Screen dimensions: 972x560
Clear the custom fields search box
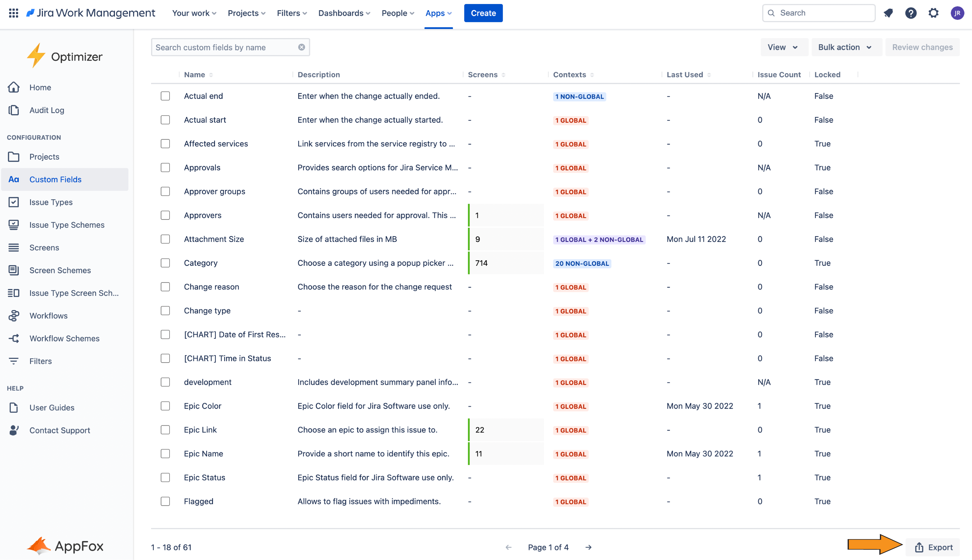pyautogui.click(x=302, y=47)
